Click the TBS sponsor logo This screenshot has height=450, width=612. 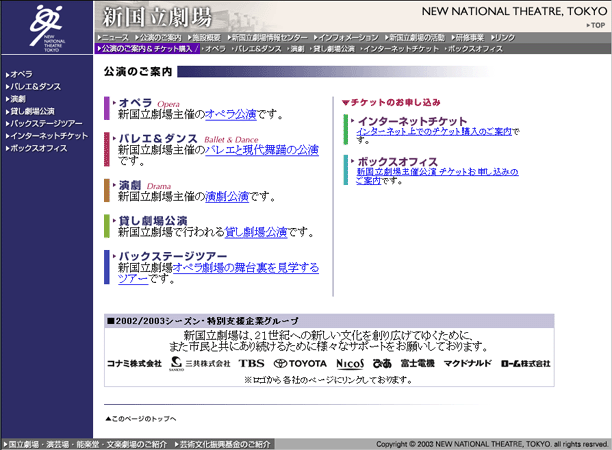251,363
